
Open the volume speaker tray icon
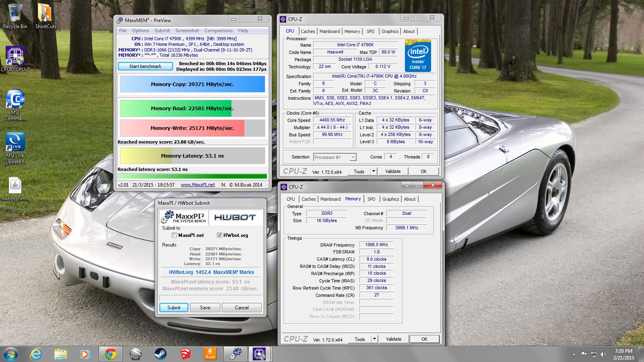pyautogui.click(x=603, y=354)
